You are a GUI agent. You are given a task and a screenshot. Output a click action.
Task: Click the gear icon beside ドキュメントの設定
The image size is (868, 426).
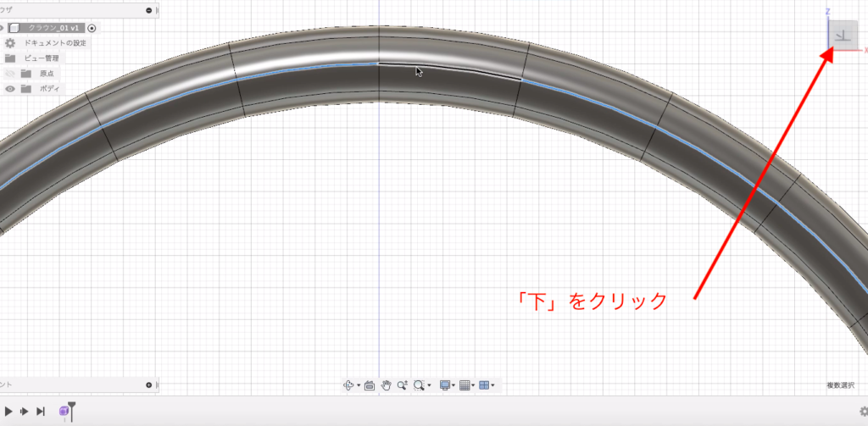10,43
